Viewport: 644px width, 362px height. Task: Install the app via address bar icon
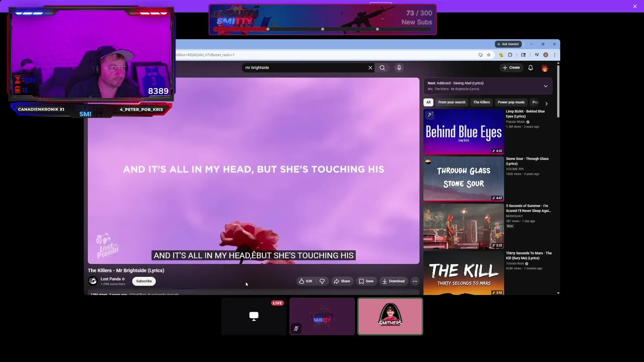pos(480,55)
